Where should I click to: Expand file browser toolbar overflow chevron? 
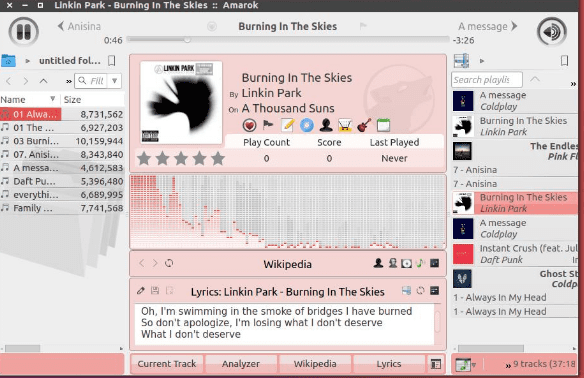69,82
